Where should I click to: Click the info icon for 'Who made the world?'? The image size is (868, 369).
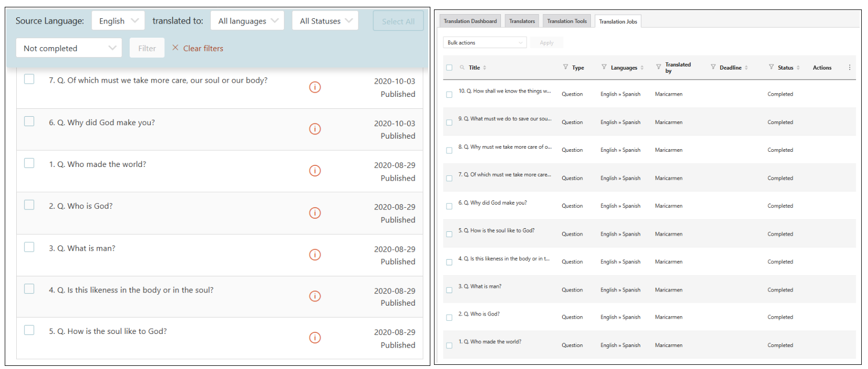(315, 171)
